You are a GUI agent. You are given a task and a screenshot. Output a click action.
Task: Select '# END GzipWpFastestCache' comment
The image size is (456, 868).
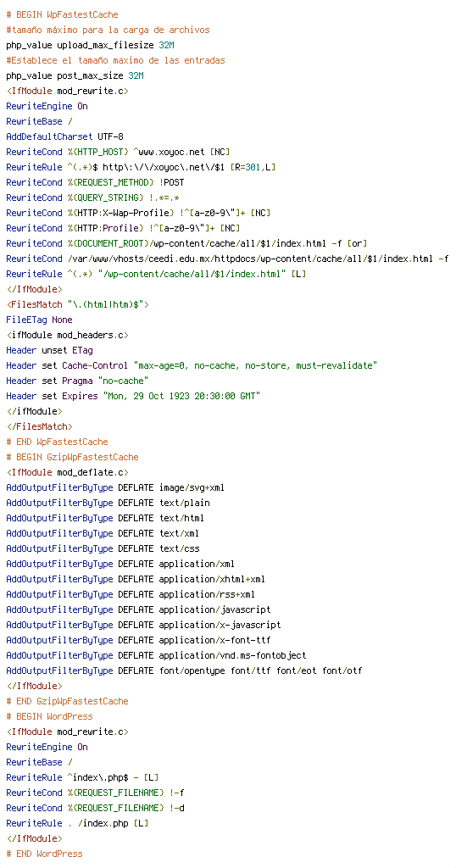pyautogui.click(x=68, y=701)
